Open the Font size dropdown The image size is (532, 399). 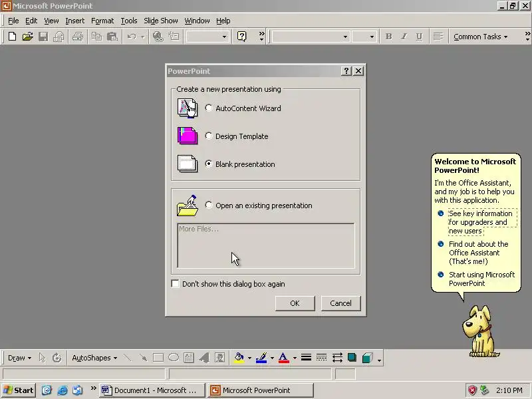point(372,37)
